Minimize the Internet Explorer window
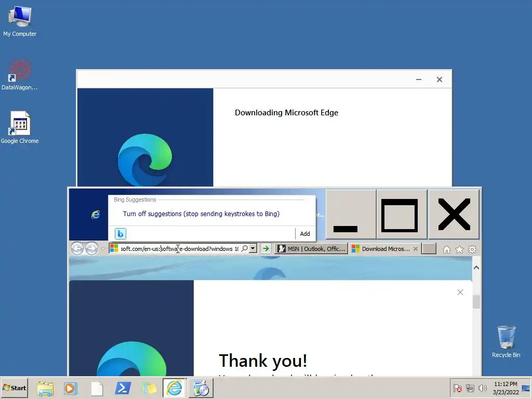This screenshot has height=399, width=532. click(x=351, y=215)
